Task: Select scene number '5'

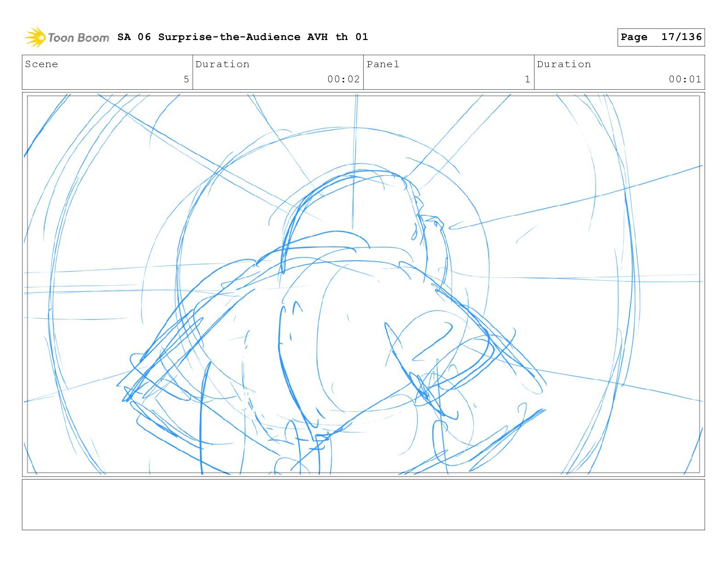Action: [186, 79]
